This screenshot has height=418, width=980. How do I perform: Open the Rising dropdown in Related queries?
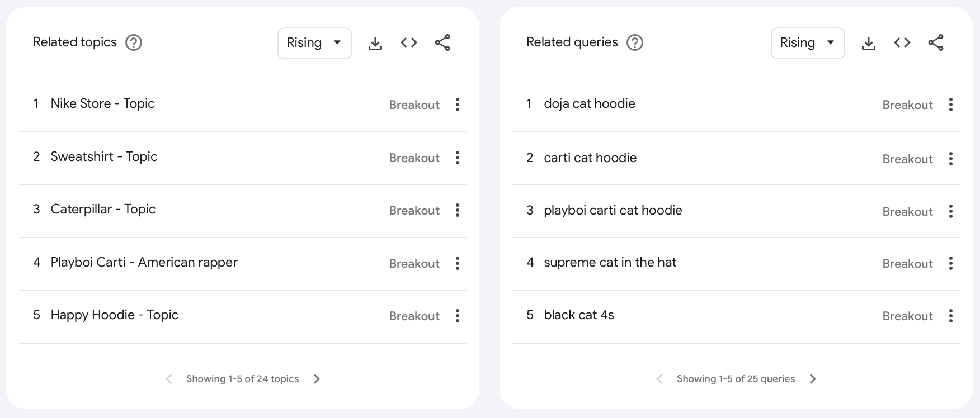click(x=808, y=43)
